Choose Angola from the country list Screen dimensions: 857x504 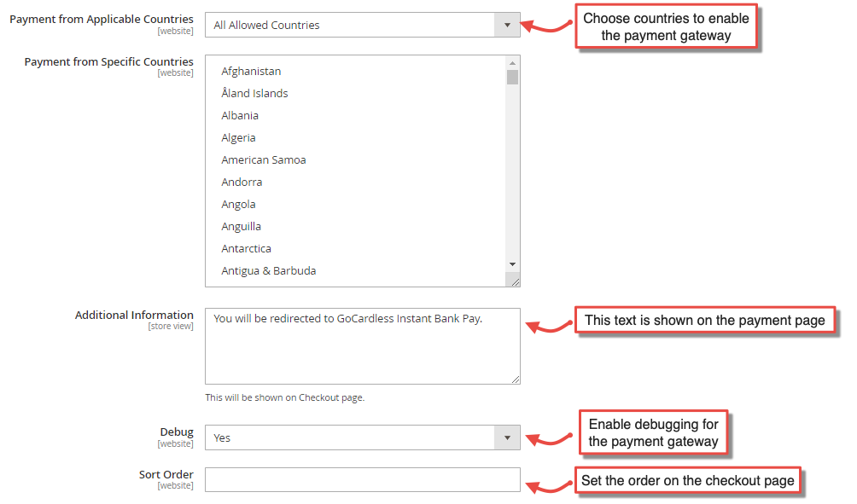click(238, 205)
